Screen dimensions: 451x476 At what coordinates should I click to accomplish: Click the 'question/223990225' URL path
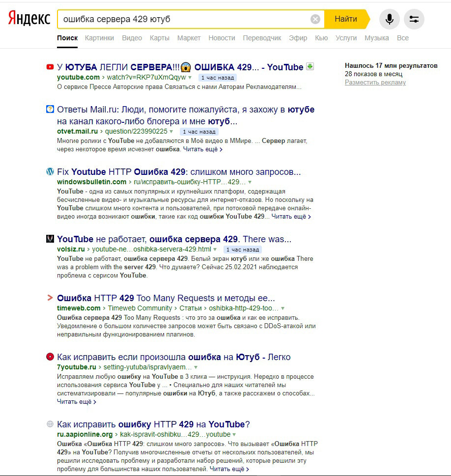(136, 131)
